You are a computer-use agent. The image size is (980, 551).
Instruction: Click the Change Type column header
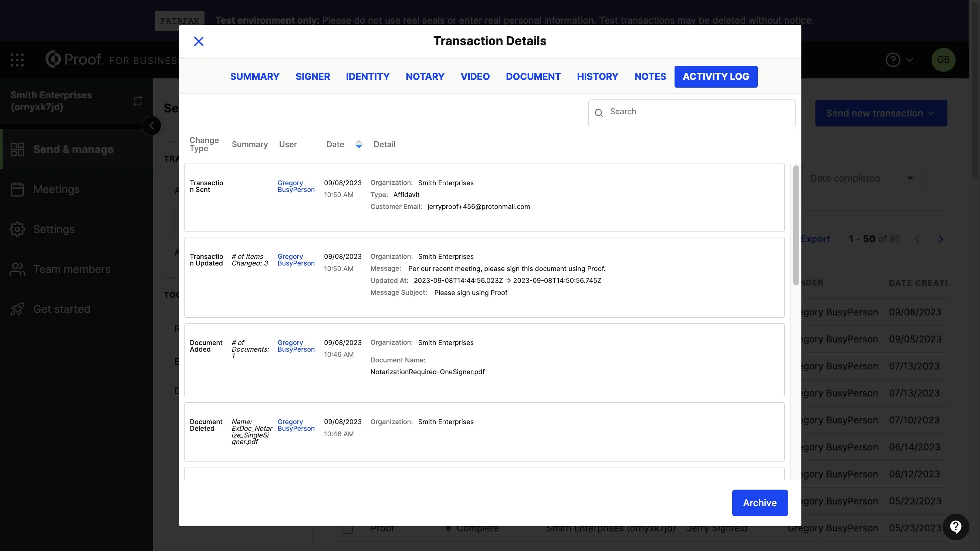204,144
